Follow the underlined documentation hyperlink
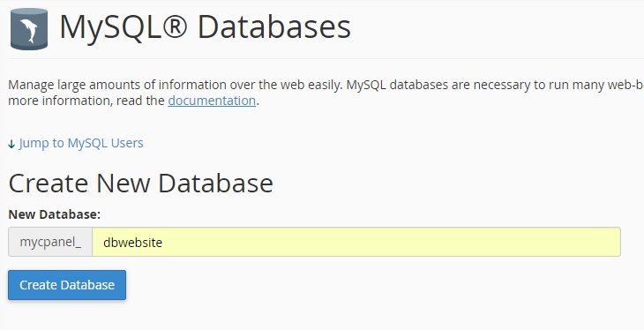Viewport: 644px width, 330px height. [212, 101]
